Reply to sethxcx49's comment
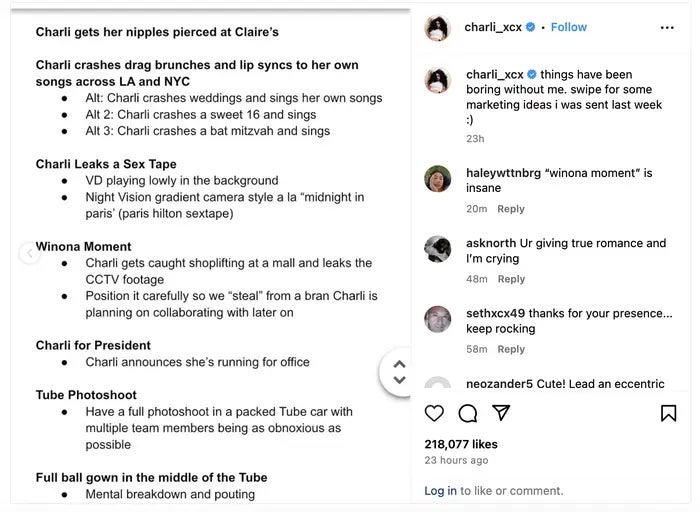The height and width of the screenshot is (512, 700). coord(511,349)
